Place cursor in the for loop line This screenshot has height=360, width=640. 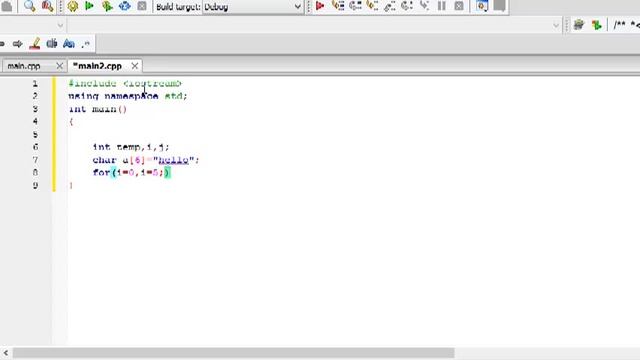131,173
